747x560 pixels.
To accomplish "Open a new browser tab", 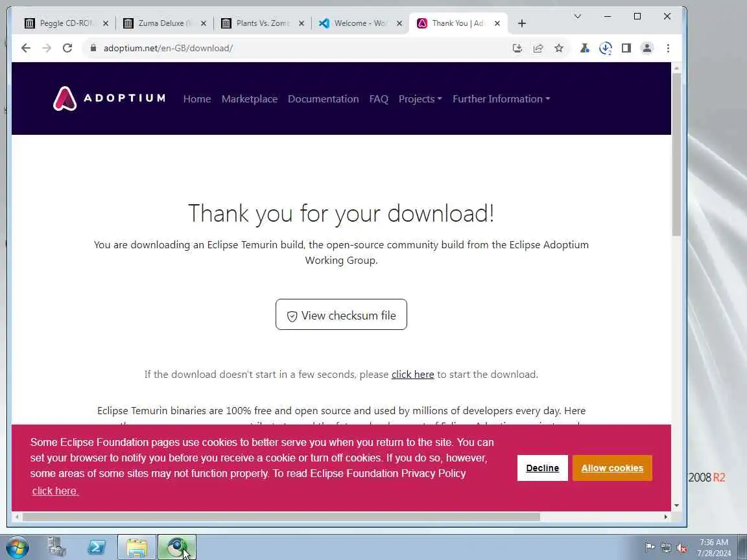I will point(521,23).
